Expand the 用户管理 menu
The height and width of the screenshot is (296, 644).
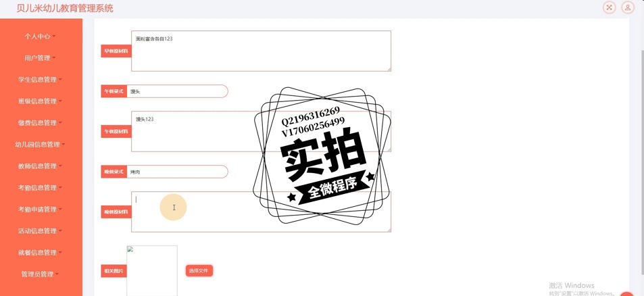(x=40, y=58)
